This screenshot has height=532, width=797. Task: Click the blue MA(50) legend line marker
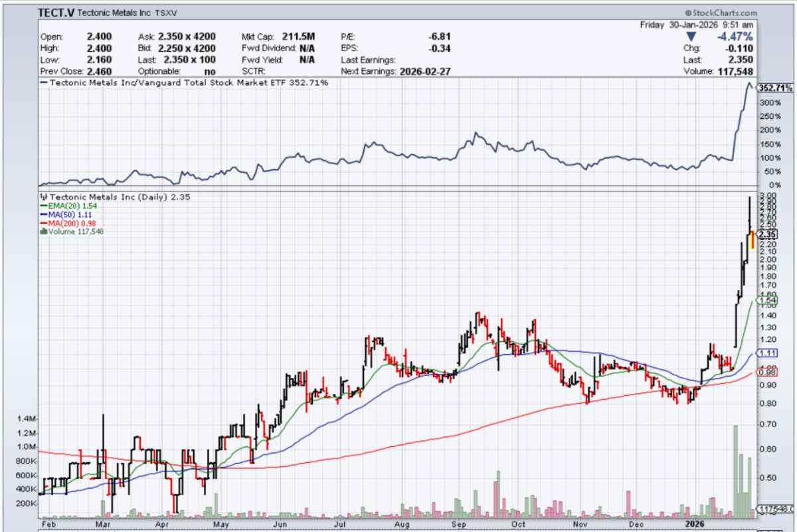(43, 215)
